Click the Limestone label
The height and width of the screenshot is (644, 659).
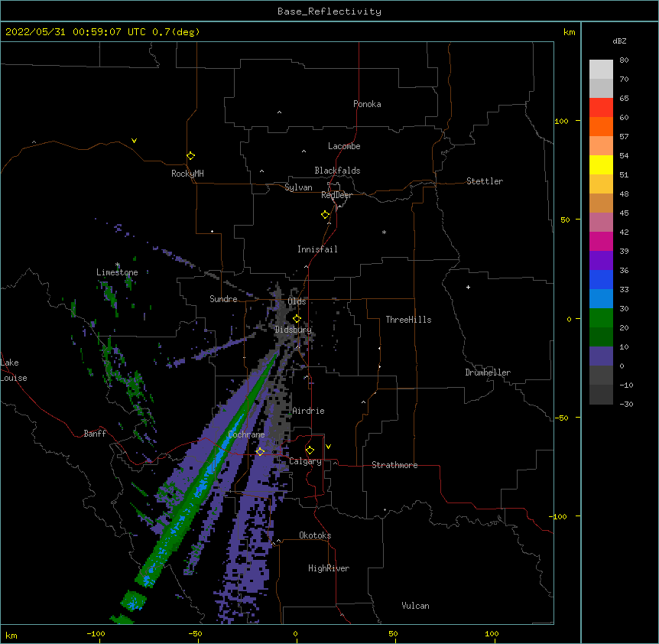[x=117, y=272]
